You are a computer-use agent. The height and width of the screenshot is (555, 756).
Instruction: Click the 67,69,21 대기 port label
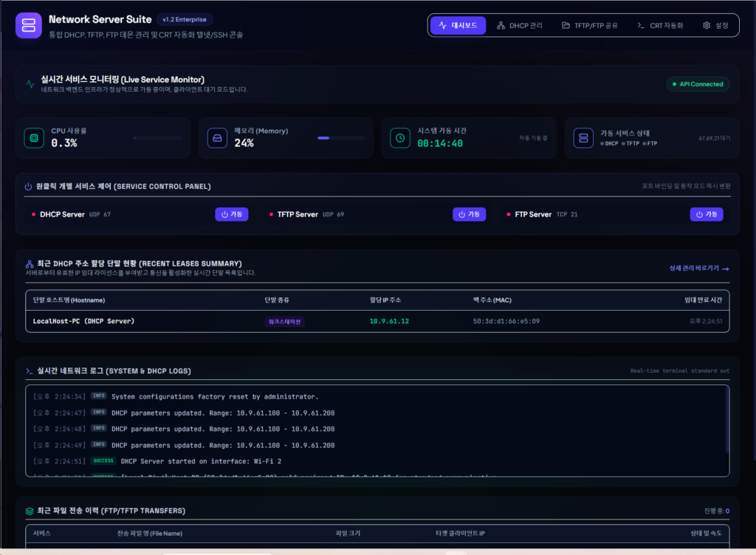pos(715,138)
